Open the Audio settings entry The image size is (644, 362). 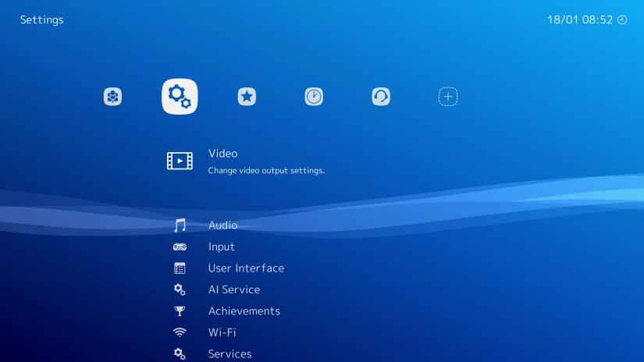(x=222, y=225)
